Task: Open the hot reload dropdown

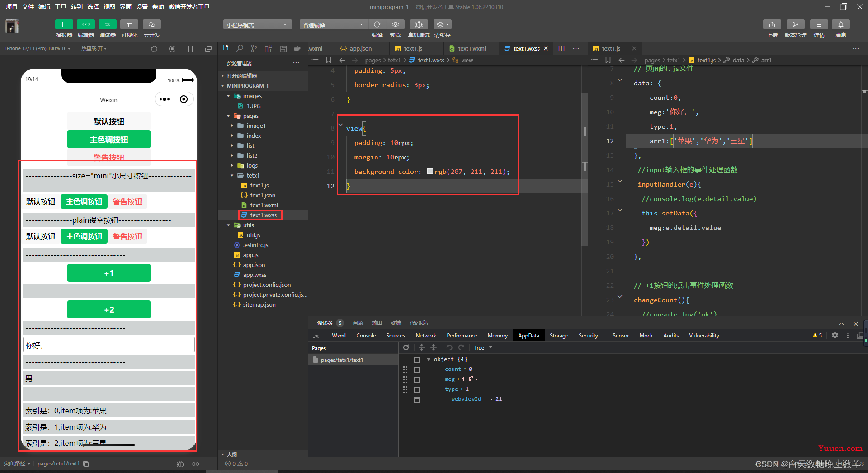Action: tap(94, 48)
